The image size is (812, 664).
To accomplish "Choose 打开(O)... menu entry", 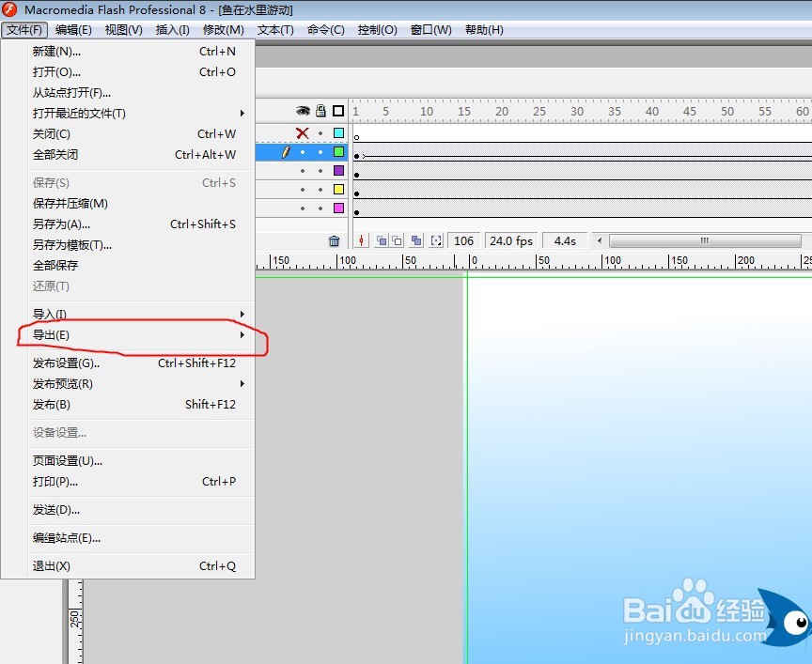I will click(140, 72).
